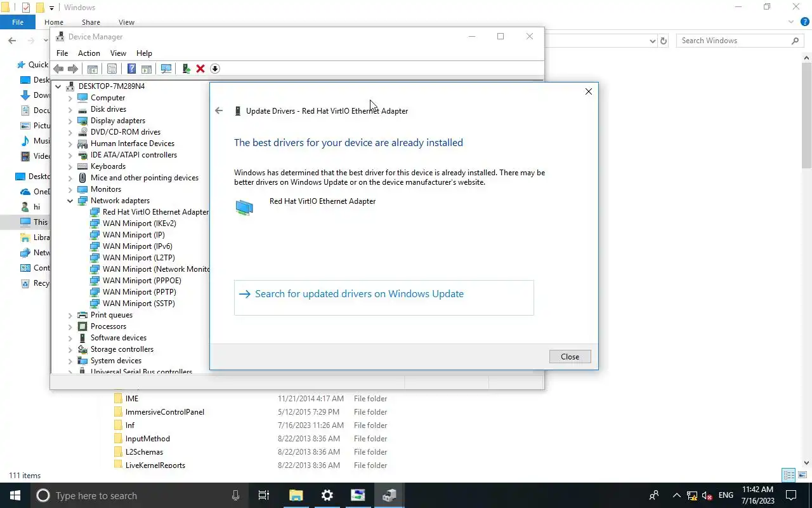
Task: Click the Back arrow in Device Manager toolbar
Action: 58,69
